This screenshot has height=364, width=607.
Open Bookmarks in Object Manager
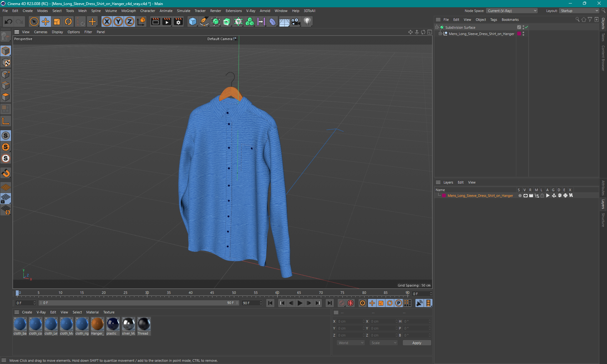pyautogui.click(x=510, y=20)
